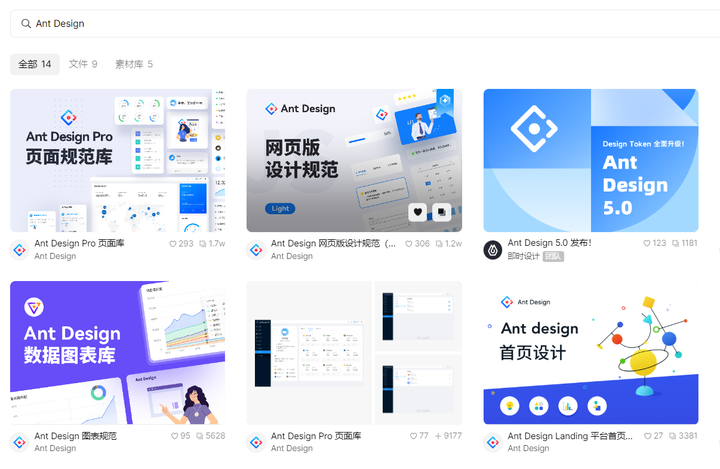The width and height of the screenshot is (720, 469).
Task: Open title link Ant Design 图表规范
Action: pyautogui.click(x=75, y=436)
